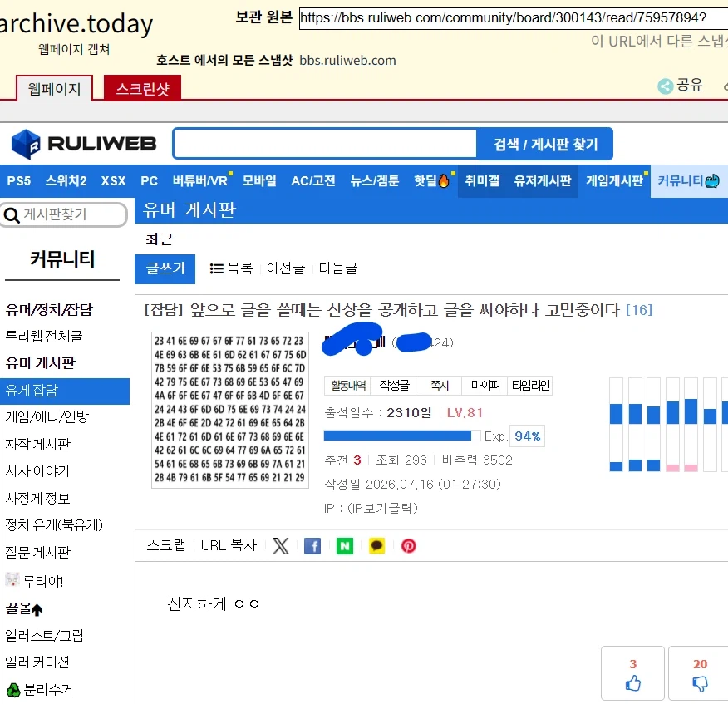This screenshot has width=728, height=704.
Task: Click the 타임라인 button
Action: pyautogui.click(x=530, y=385)
